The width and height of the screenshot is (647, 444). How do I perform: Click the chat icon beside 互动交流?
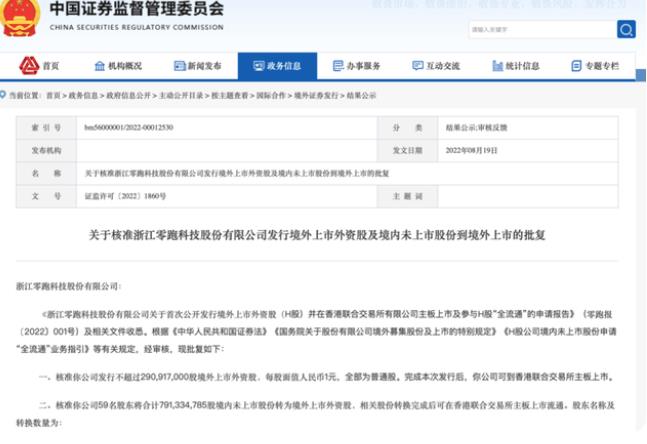coord(418,66)
